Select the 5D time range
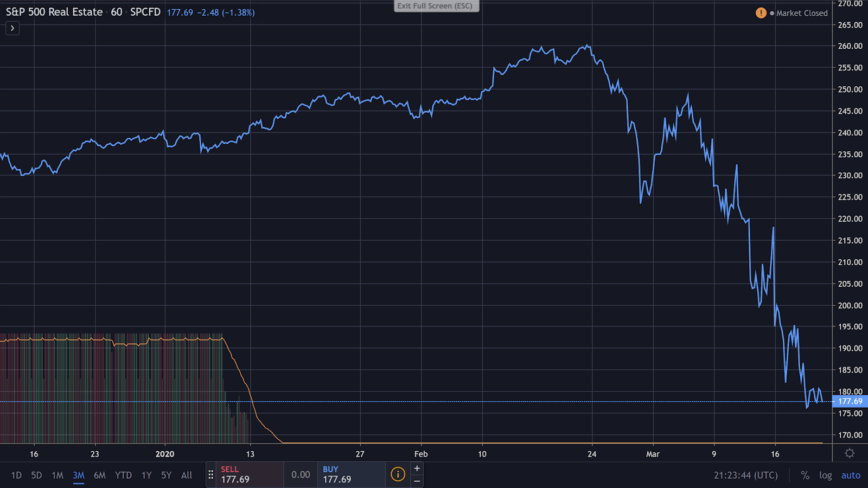This screenshot has width=868, height=488. 36,476
